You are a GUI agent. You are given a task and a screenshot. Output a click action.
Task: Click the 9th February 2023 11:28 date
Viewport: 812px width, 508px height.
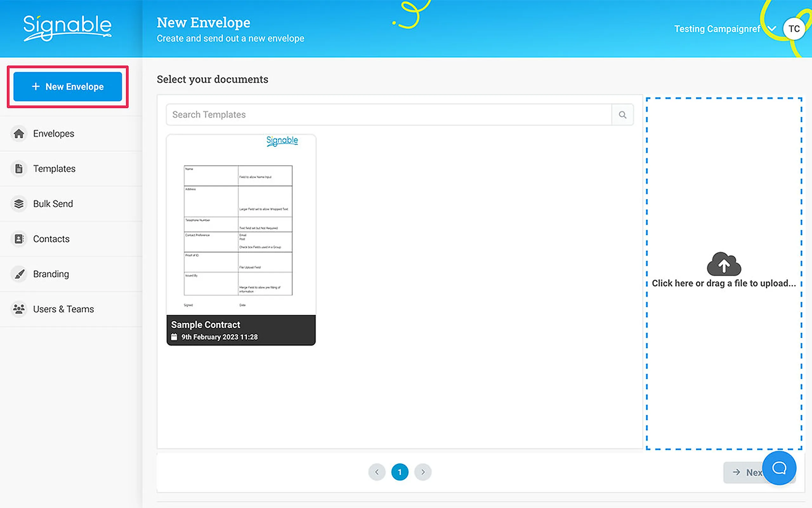tap(219, 337)
